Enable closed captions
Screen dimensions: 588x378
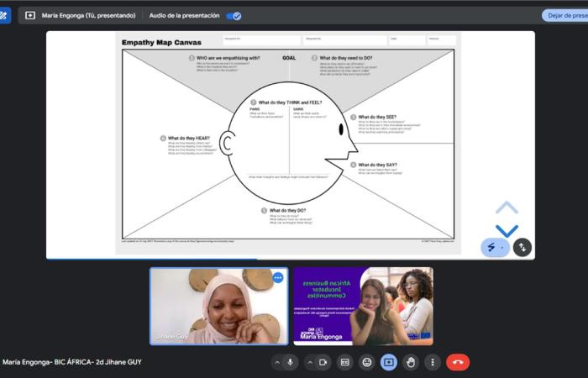tap(344, 362)
